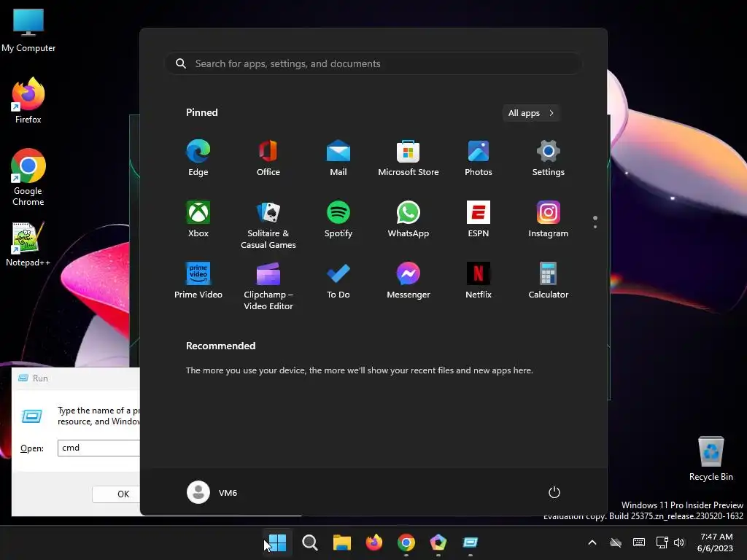Open the Mail app

(338, 158)
